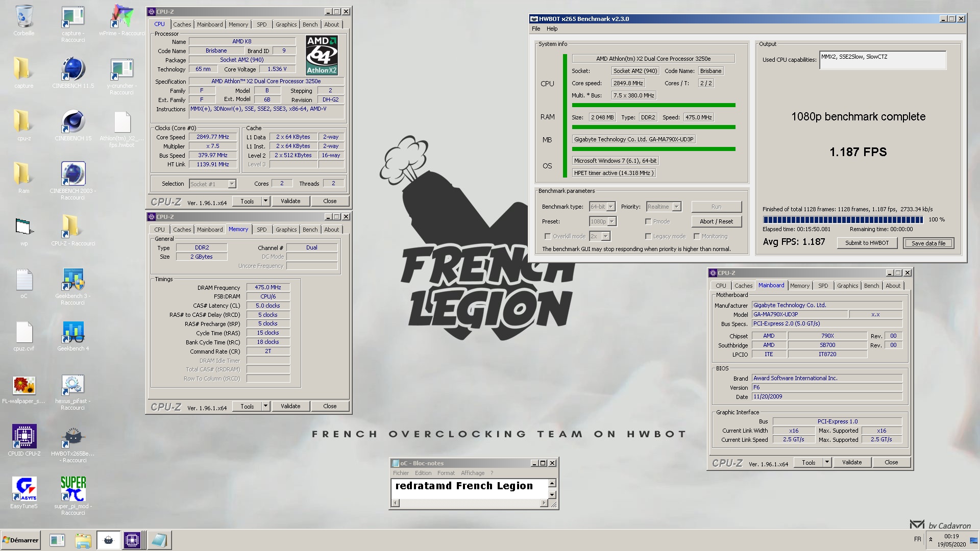Click the benchmark progress bar
This screenshot has height=551, width=980.
(x=843, y=220)
